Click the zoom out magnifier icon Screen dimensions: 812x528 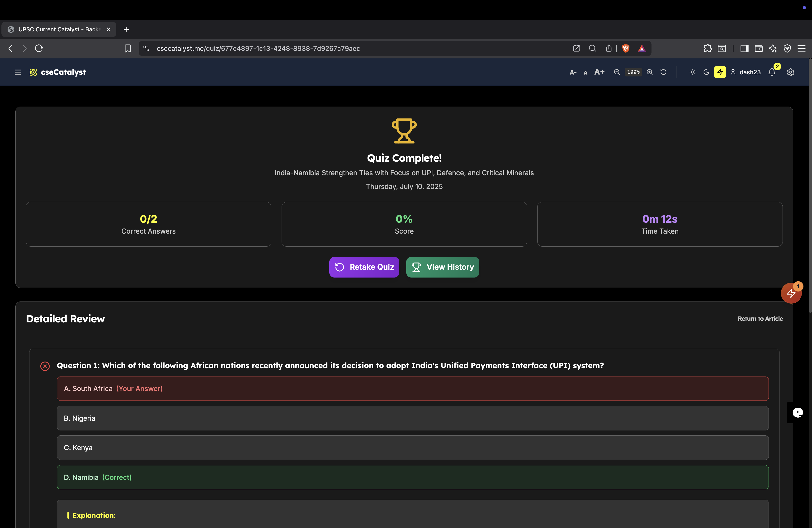click(617, 72)
